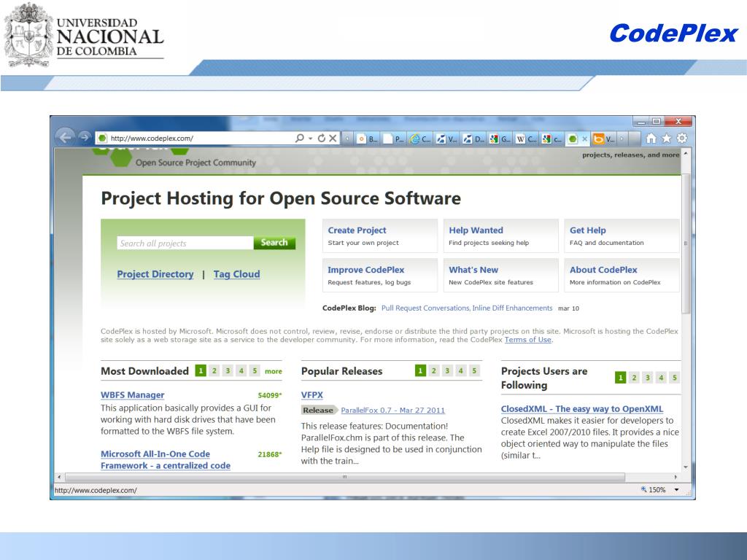The image size is (747, 560).
Task: Switch to the blank-page 'P...' browser tab
Action: tap(394, 139)
